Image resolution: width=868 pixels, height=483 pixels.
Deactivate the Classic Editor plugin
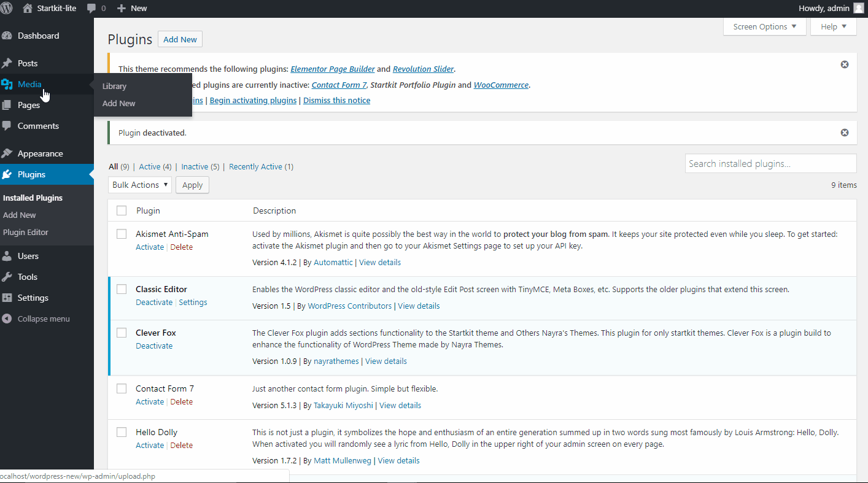click(x=154, y=302)
